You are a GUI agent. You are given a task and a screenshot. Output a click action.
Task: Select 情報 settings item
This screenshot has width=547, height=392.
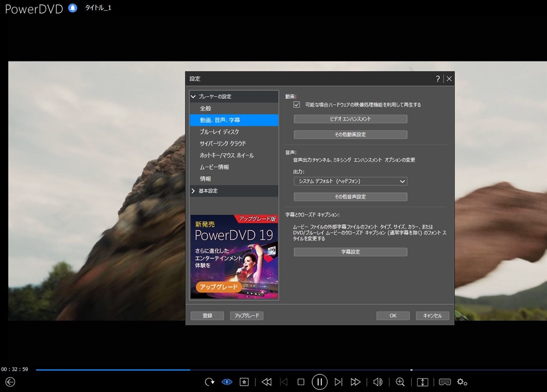tap(234, 178)
